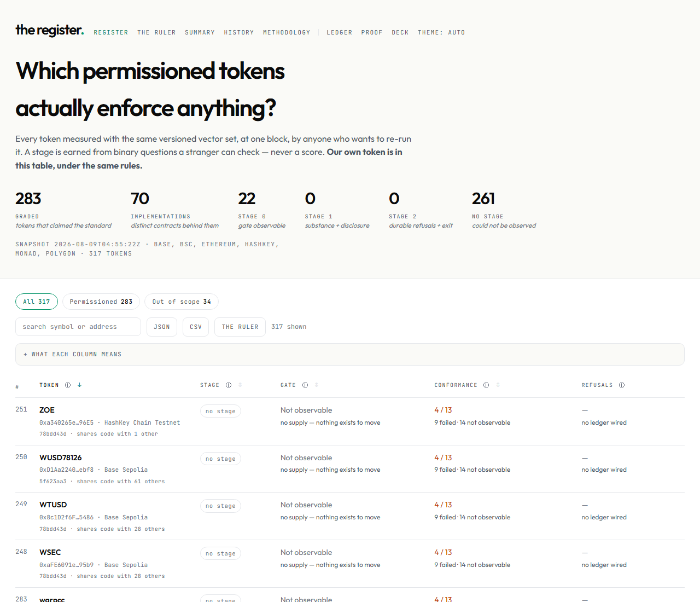Click the info icon beside CONFORMANCE column
Image resolution: width=700 pixels, height=602 pixels.
(486, 385)
